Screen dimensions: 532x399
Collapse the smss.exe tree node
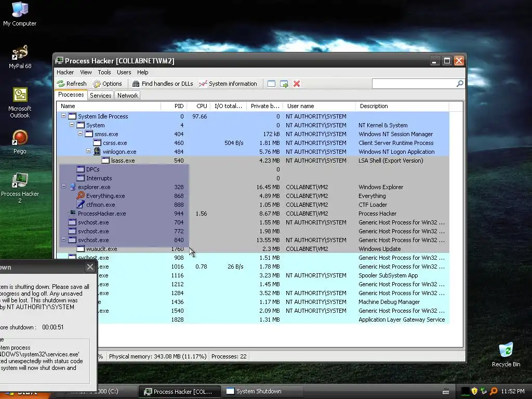click(x=80, y=134)
